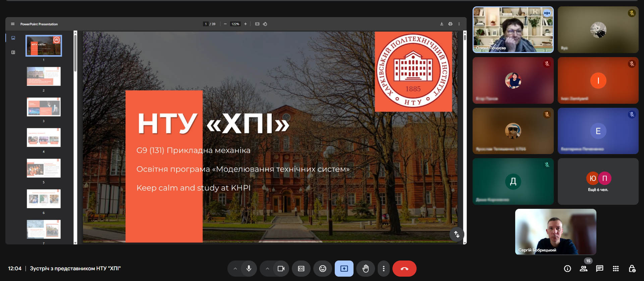This screenshot has height=281, width=644.
Task: Click participant tile with letter Д
Action: [x=513, y=181]
